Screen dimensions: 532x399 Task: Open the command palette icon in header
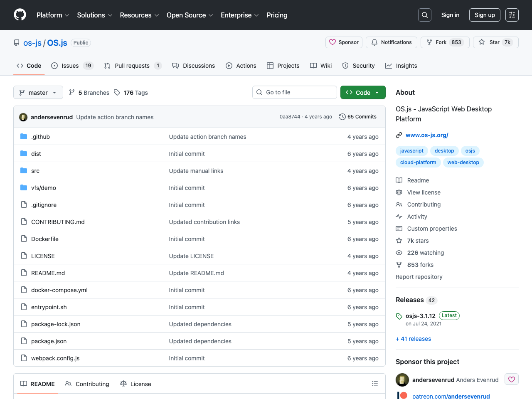click(512, 15)
